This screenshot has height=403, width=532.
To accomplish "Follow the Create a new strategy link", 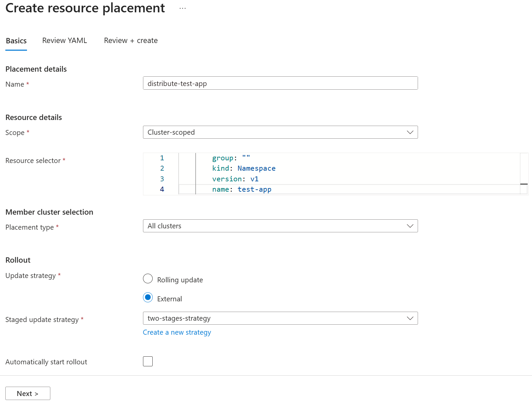I will [177, 332].
